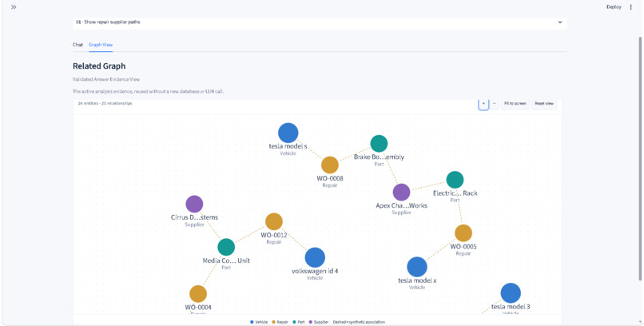
Task: Click Fit to screen button
Action: click(515, 103)
